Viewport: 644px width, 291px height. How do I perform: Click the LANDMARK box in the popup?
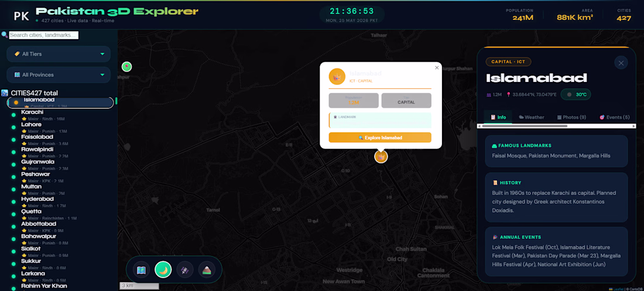click(x=380, y=121)
